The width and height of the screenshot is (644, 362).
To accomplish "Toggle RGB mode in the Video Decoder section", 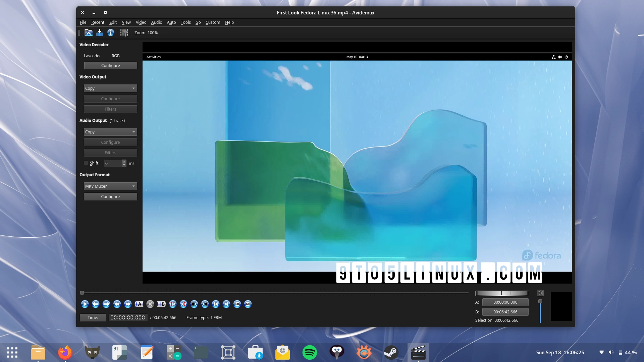I will (x=115, y=56).
